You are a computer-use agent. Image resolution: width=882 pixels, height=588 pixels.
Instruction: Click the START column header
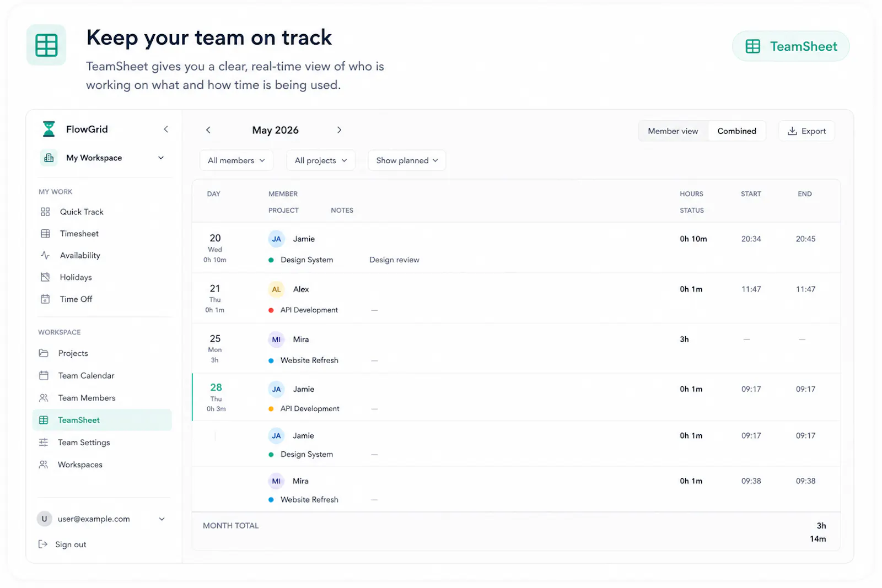751,194
